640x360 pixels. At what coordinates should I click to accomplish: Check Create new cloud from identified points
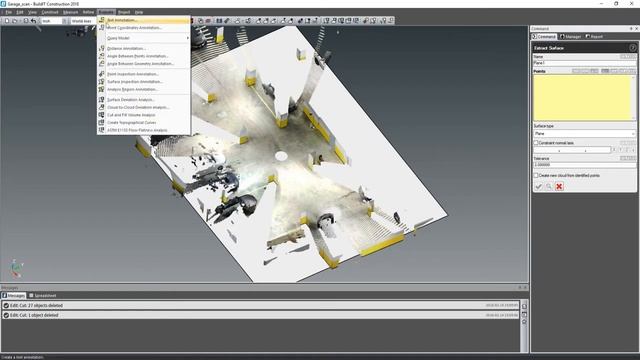click(536, 176)
